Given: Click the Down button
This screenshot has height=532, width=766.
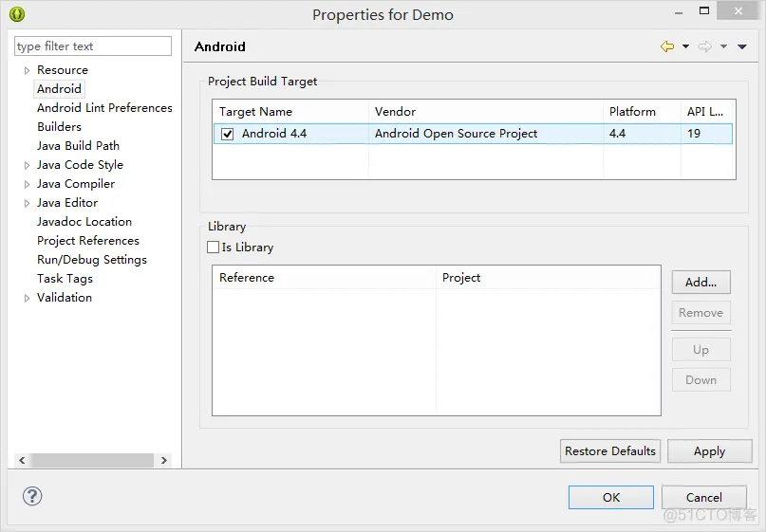Looking at the screenshot, I should click(x=701, y=380).
